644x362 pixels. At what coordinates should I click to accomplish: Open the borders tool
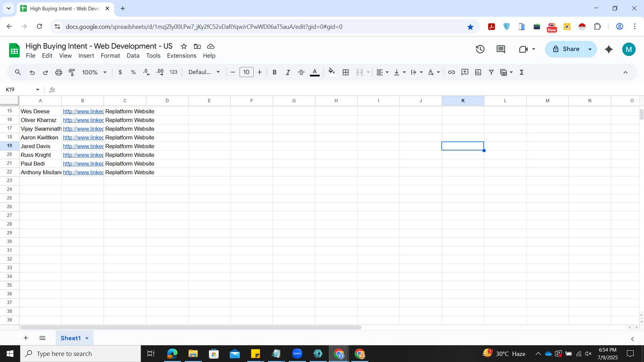346,72
